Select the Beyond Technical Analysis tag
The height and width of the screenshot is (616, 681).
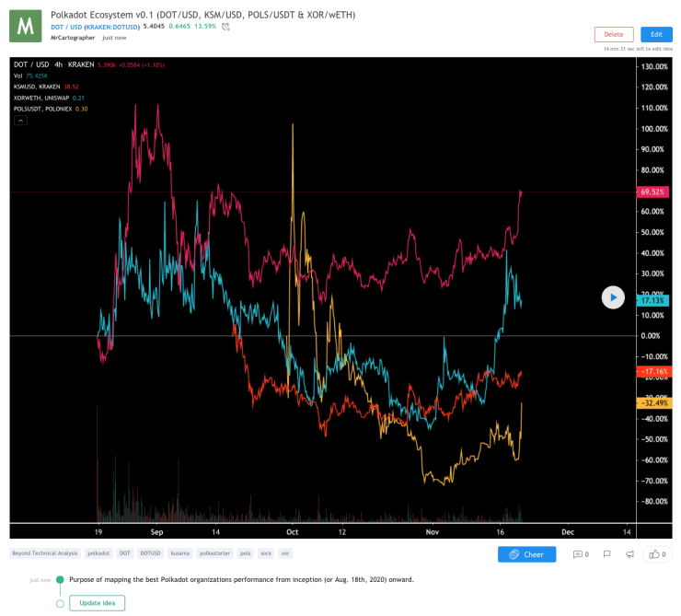[45, 553]
